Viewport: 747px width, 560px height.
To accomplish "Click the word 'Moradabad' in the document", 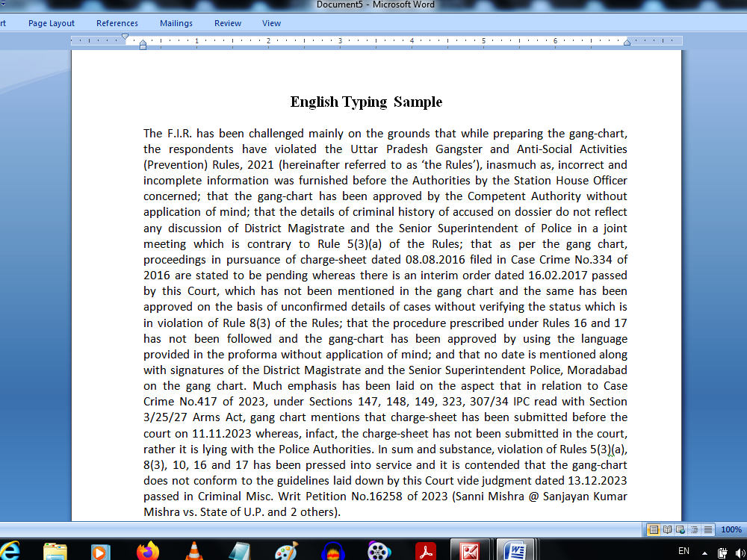I will (598, 370).
